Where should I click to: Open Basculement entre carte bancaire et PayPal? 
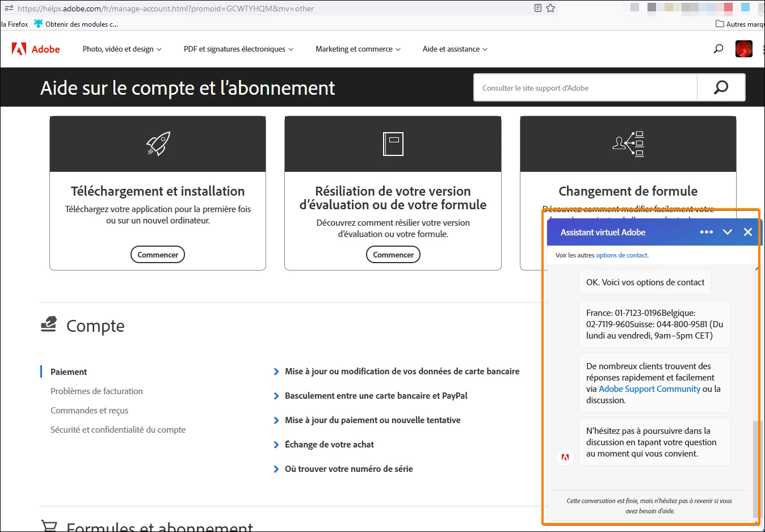click(376, 396)
